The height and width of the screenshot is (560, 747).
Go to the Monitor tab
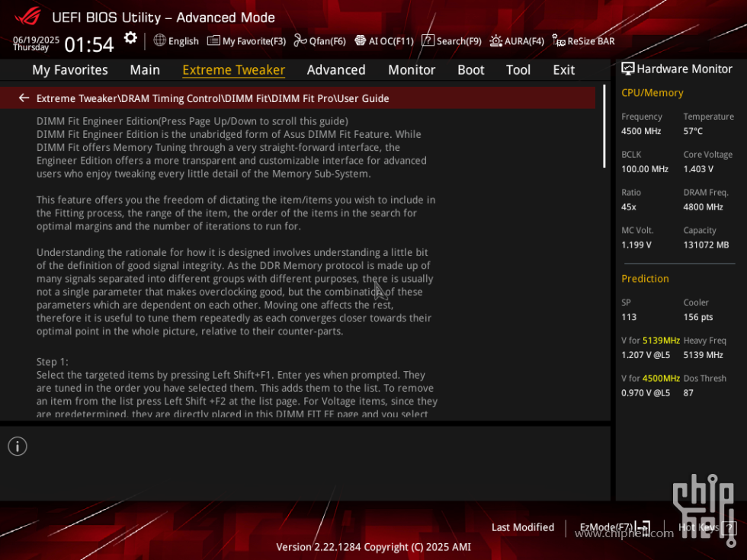click(412, 70)
